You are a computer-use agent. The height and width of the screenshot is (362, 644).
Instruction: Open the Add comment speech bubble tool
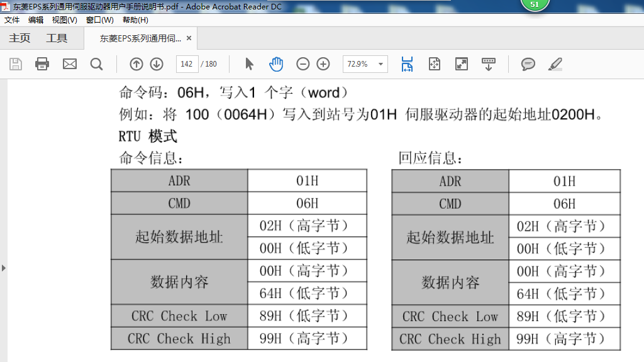click(x=528, y=64)
